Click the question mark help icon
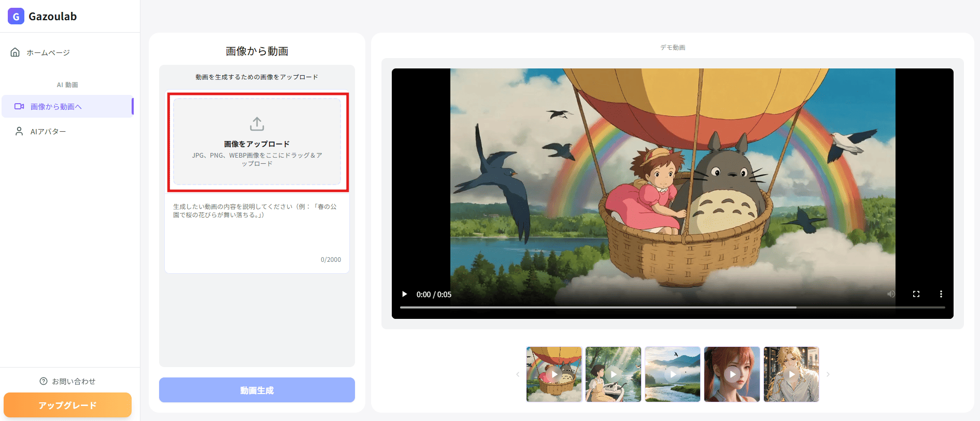Screen dimensions: 980x421 point(44,381)
